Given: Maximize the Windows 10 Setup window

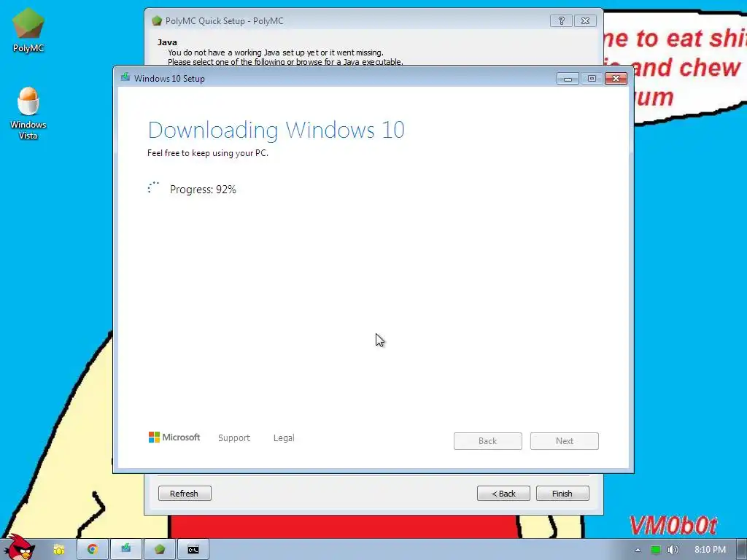Looking at the screenshot, I should point(592,79).
